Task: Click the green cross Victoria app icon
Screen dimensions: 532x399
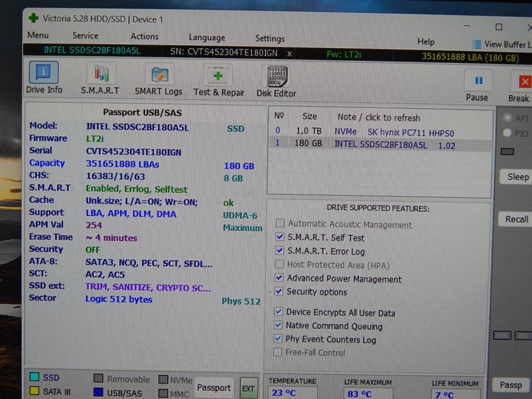Action: [34, 18]
